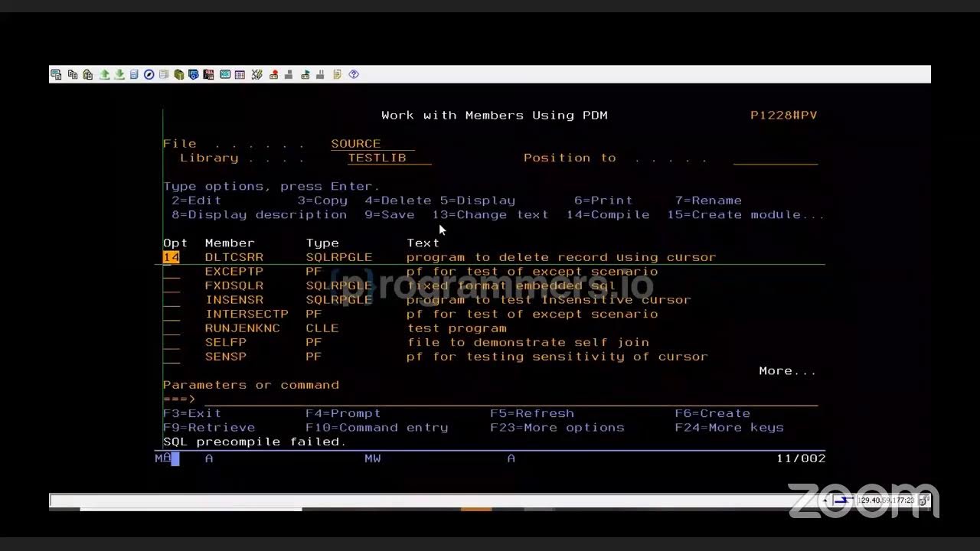Click the copy toolbar icon

point(73,74)
